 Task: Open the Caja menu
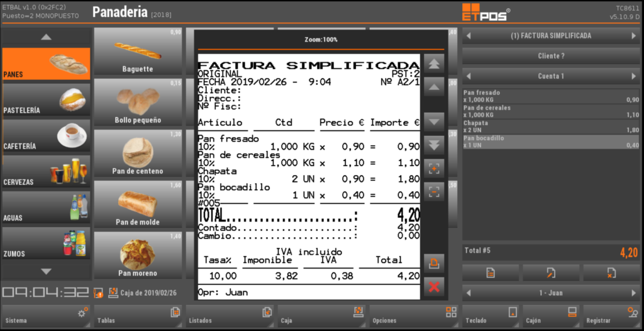321,316
